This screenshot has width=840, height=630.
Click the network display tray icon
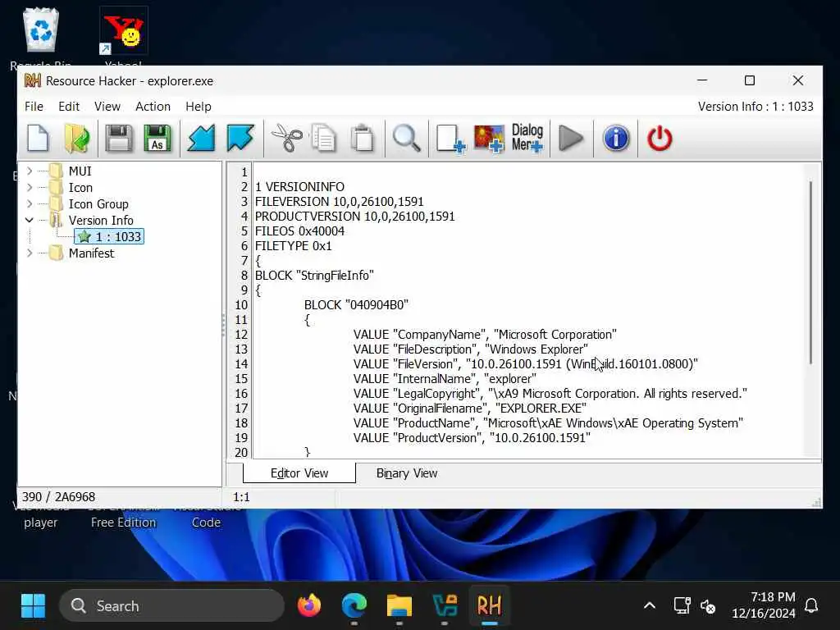[682, 606]
